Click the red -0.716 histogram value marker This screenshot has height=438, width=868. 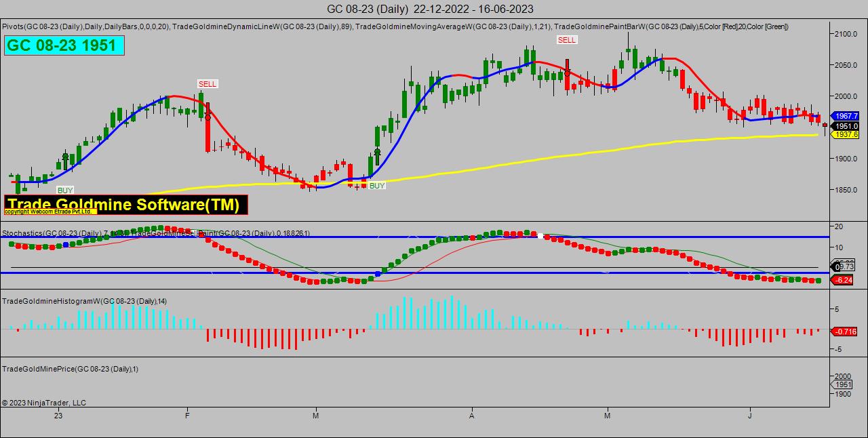click(x=843, y=332)
